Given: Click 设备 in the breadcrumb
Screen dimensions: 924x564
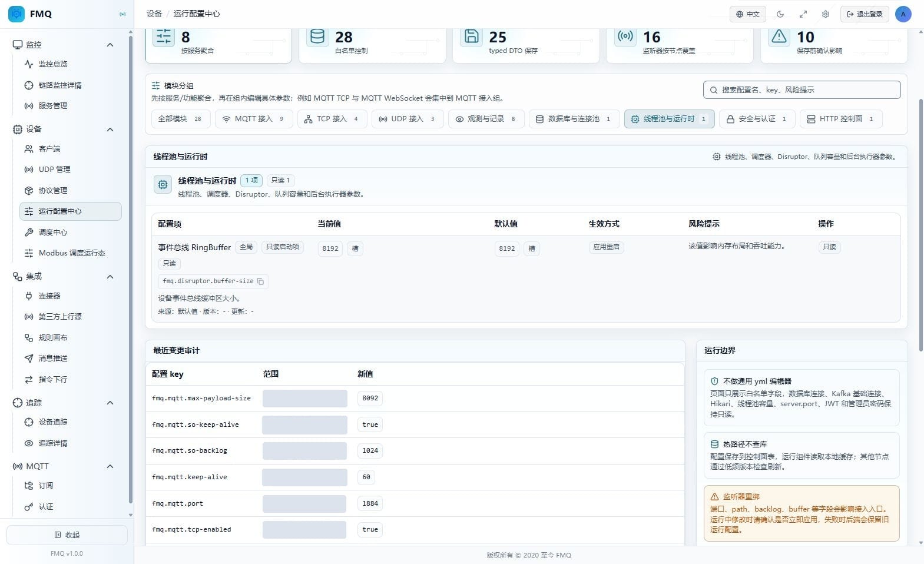Looking at the screenshot, I should click(154, 14).
